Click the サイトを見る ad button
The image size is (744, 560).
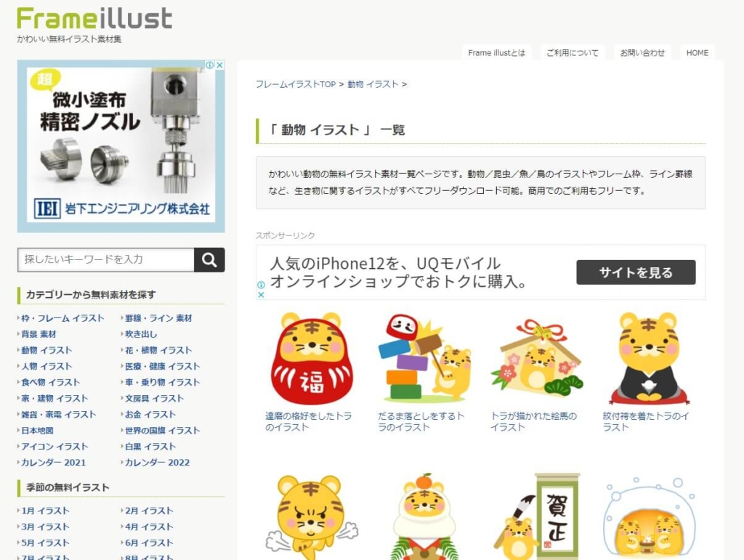tap(636, 272)
